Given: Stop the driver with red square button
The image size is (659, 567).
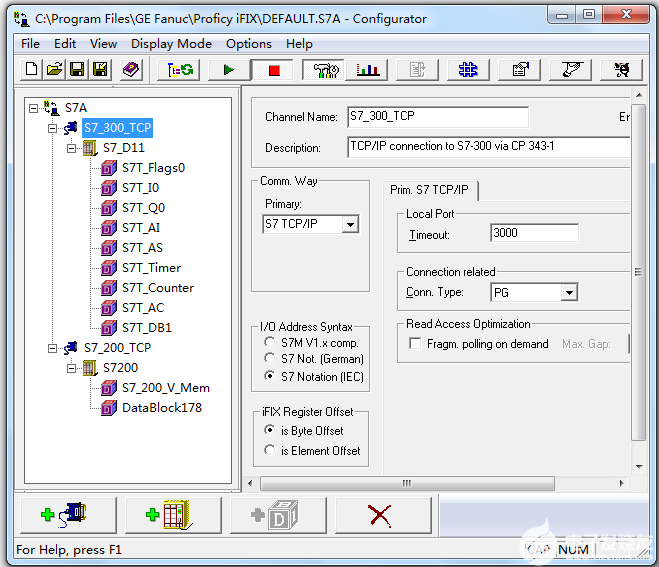Looking at the screenshot, I should click(x=274, y=70).
